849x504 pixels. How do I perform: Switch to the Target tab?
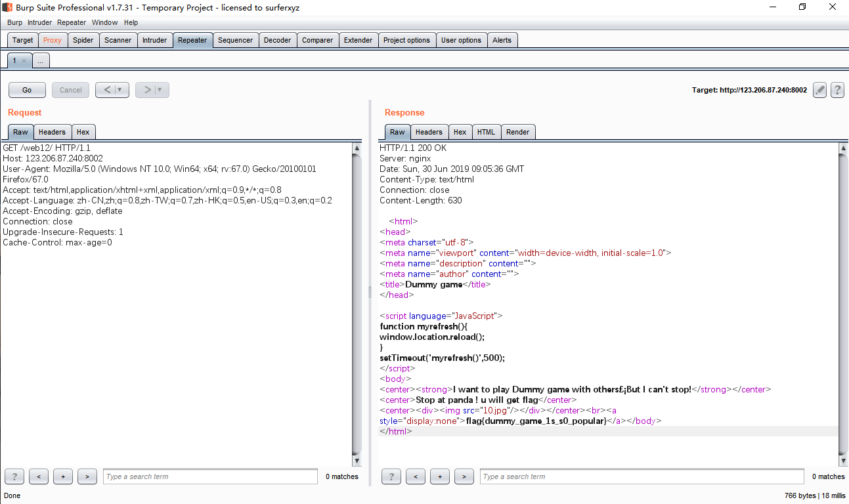(23, 40)
